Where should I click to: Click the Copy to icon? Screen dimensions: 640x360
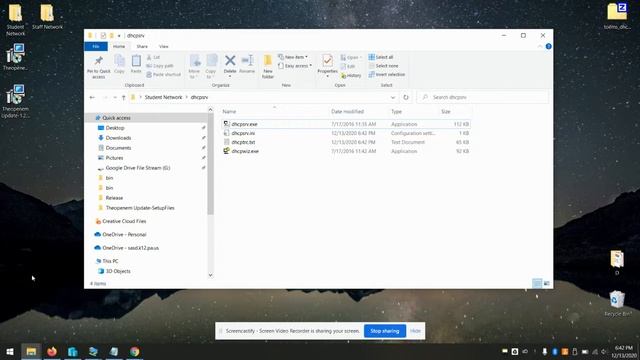pyautogui.click(x=211, y=61)
